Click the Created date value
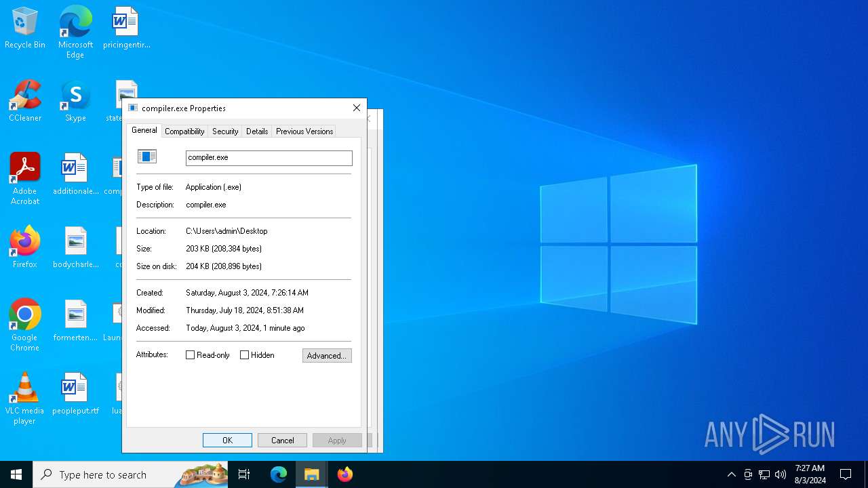 point(247,293)
